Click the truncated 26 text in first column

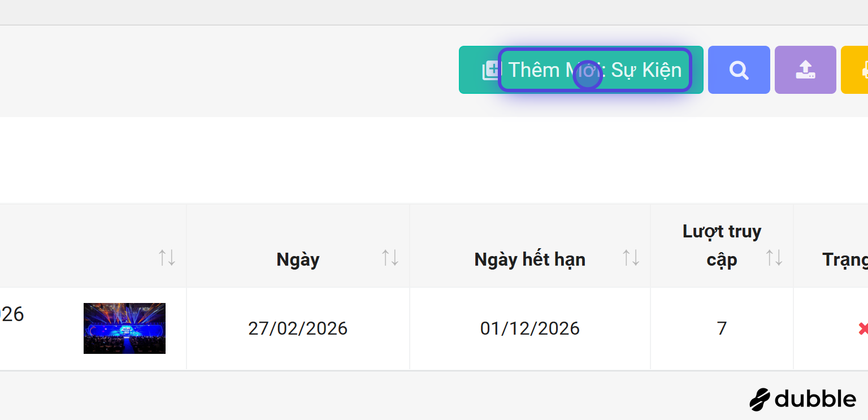tap(12, 314)
